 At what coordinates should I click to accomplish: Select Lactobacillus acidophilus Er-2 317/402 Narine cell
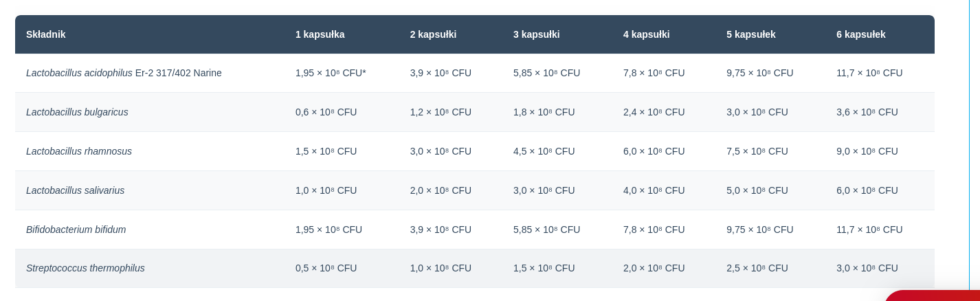click(x=124, y=73)
